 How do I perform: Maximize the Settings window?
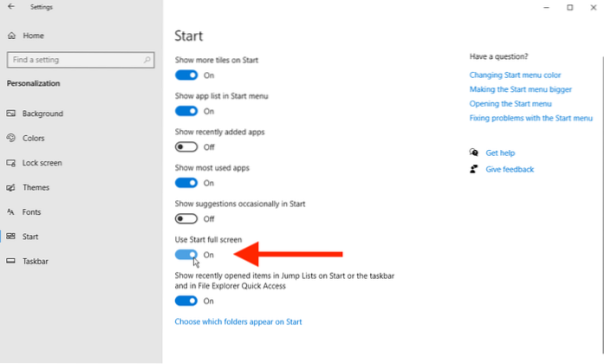point(569,7)
